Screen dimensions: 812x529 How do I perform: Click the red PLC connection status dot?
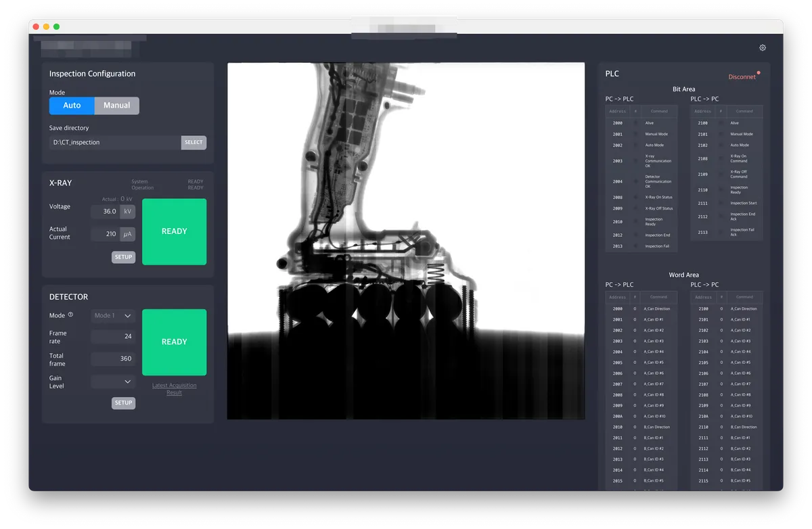coord(759,72)
